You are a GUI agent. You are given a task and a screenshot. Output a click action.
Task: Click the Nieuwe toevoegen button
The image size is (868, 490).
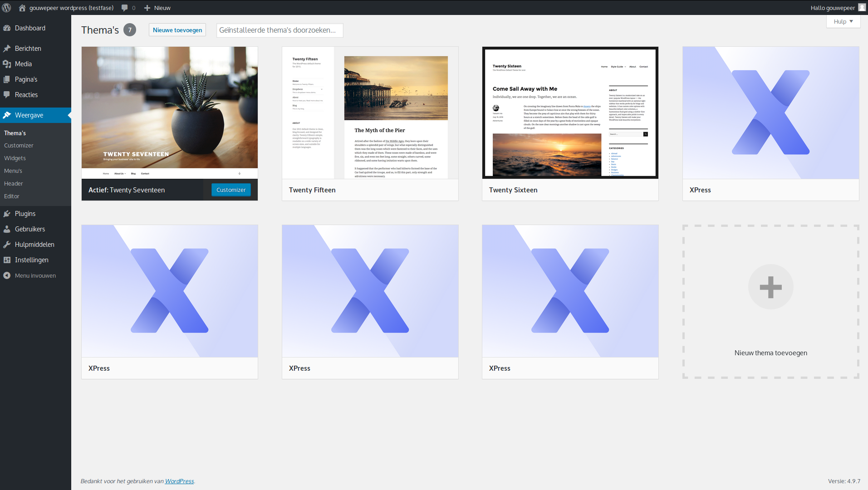click(x=177, y=29)
